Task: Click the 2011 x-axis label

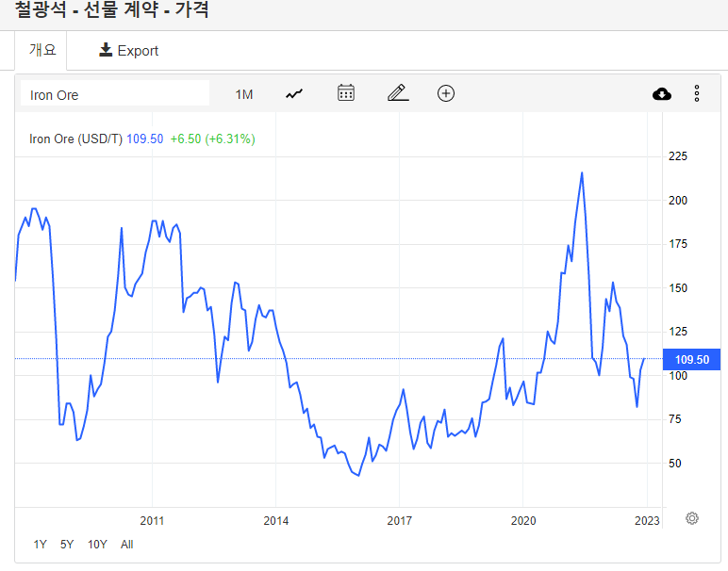Action: (152, 520)
